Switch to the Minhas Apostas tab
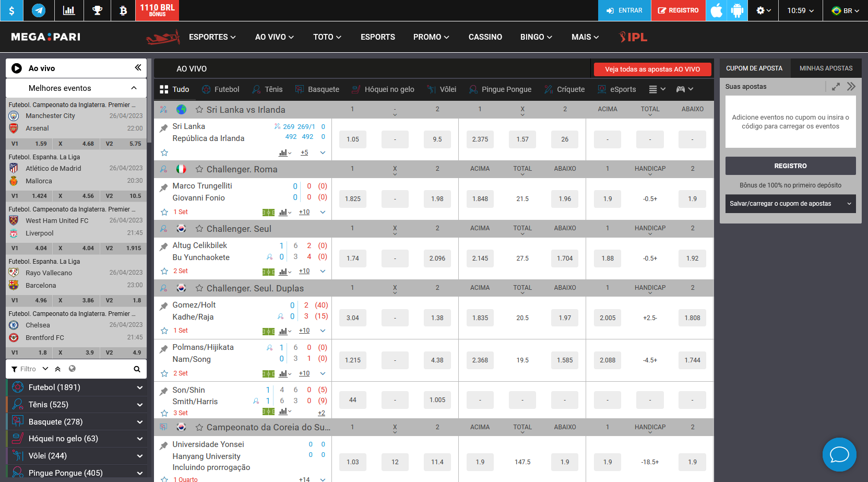This screenshot has height=482, width=868. click(x=826, y=68)
